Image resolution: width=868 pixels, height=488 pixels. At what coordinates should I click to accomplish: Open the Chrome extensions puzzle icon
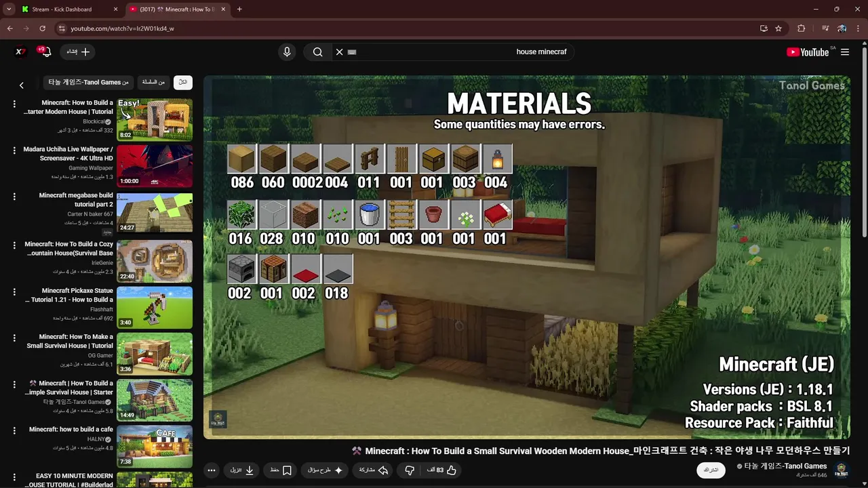point(802,28)
